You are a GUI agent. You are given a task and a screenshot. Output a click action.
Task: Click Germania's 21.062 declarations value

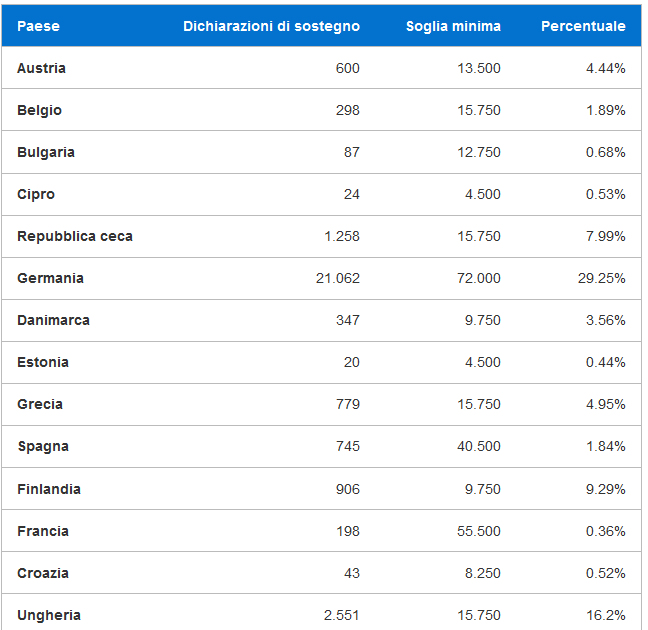tap(338, 278)
